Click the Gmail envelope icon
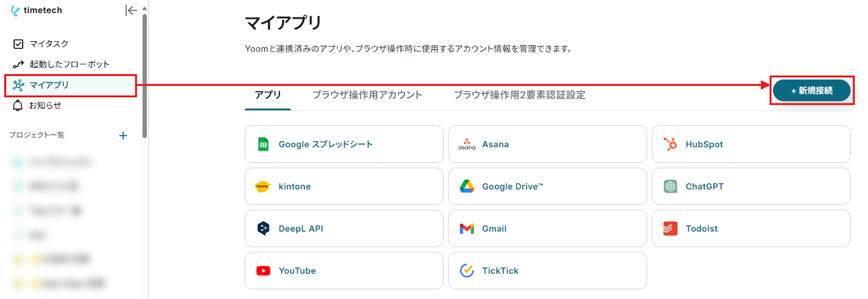Image resolution: width=868 pixels, height=299 pixels. [467, 228]
